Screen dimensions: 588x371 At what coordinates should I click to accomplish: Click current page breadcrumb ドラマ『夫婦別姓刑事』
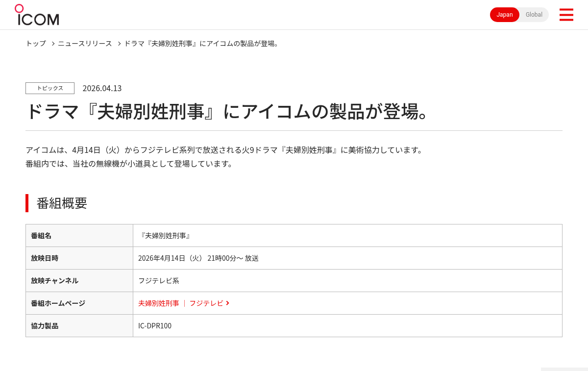[x=202, y=43]
